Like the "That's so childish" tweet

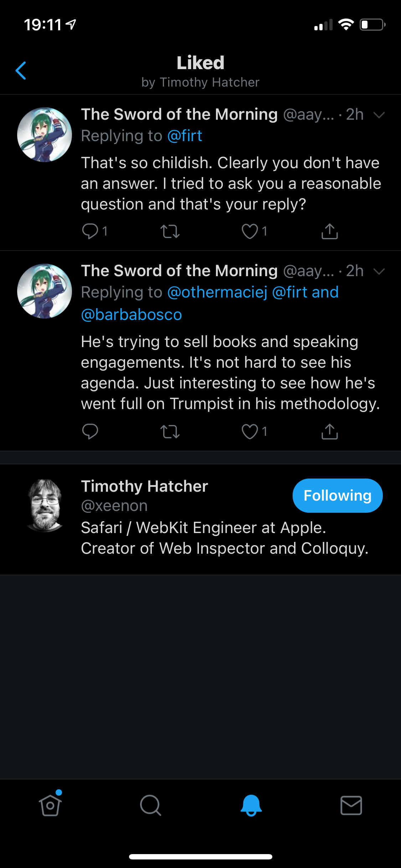pyautogui.click(x=250, y=231)
